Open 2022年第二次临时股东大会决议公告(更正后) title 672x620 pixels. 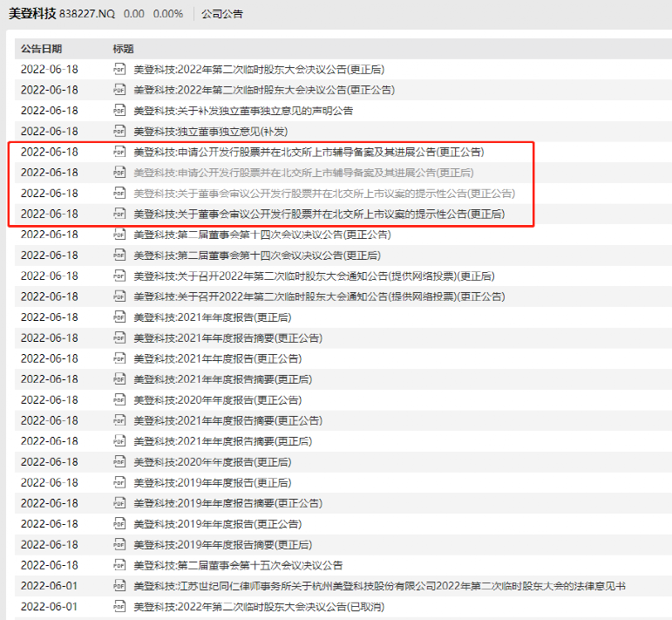[258, 69]
